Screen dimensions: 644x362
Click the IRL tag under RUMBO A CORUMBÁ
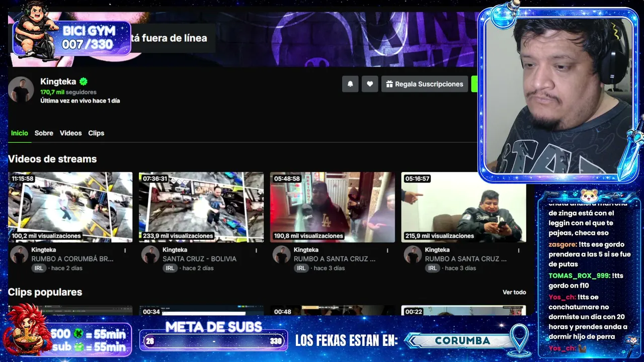point(39,268)
